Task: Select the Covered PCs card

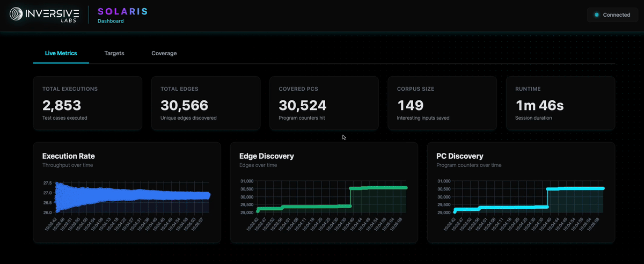Action: tap(324, 103)
